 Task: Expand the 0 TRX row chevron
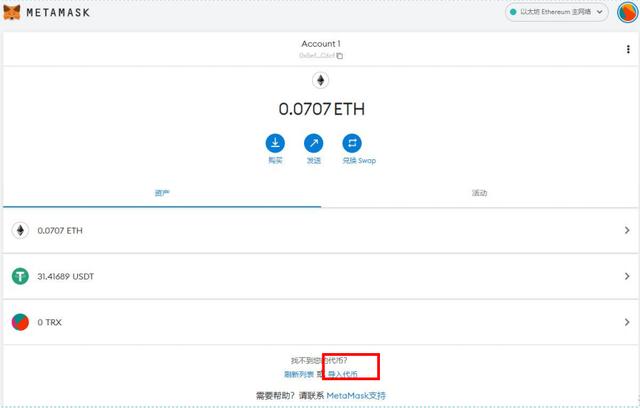pos(627,322)
